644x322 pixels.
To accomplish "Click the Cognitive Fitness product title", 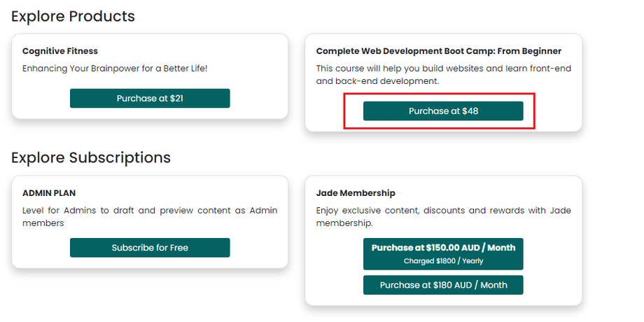I will point(60,51).
